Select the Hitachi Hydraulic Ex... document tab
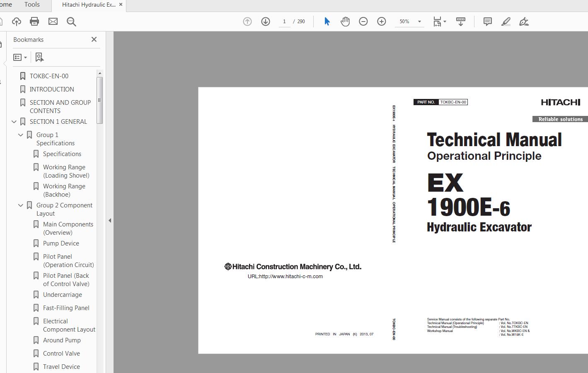This screenshot has width=588, height=373. coord(89,5)
